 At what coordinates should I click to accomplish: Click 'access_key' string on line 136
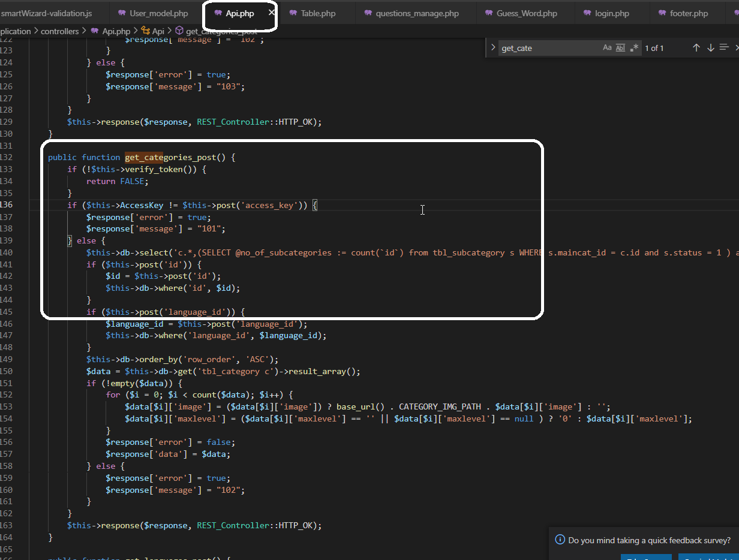click(269, 205)
